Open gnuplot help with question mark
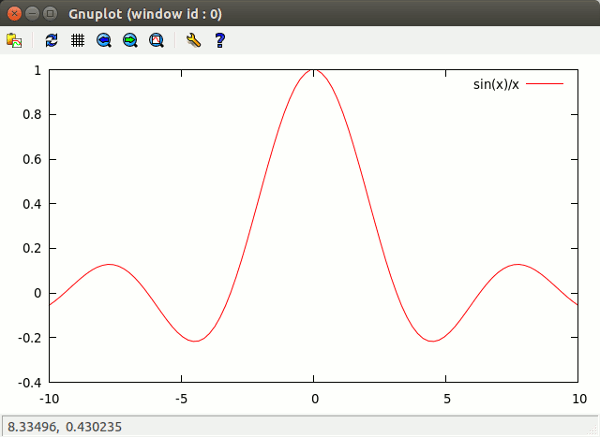The height and width of the screenshot is (437, 600). pos(220,40)
